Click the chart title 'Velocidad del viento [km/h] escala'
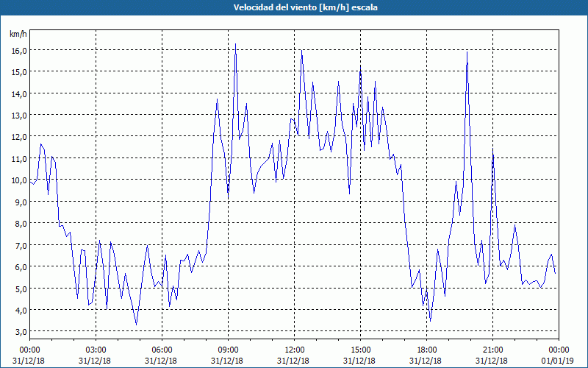588x368 pixels. (305, 7)
